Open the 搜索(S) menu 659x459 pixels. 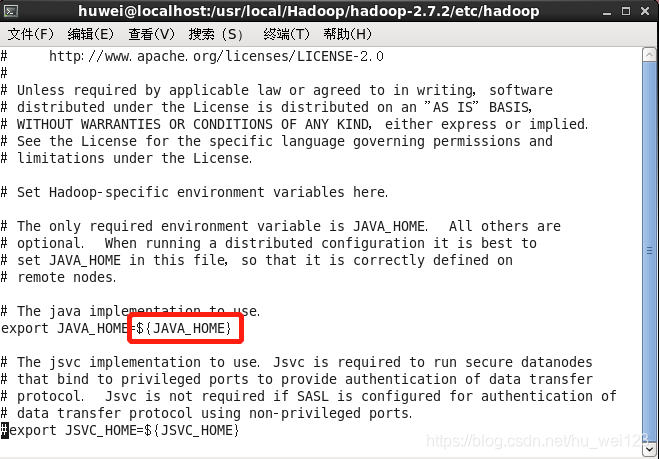click(x=216, y=34)
